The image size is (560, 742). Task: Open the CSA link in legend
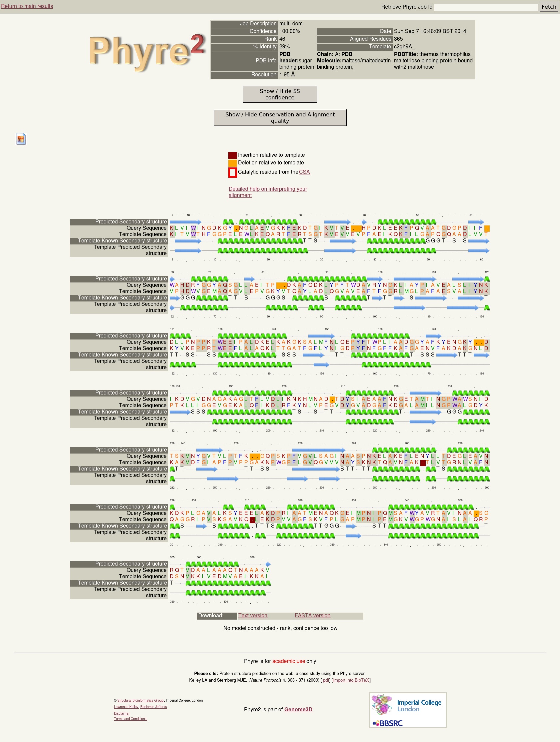[x=304, y=172]
